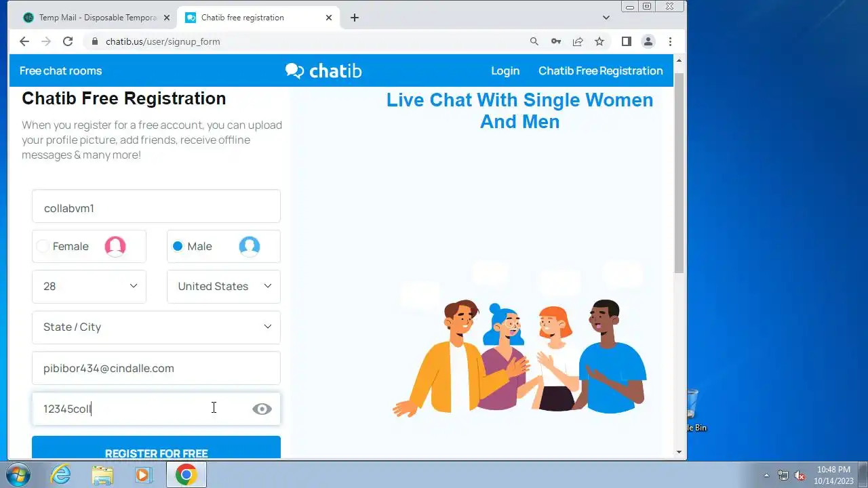This screenshot has width=868, height=488.
Task: Open the United States country dropdown
Action: [x=224, y=286]
